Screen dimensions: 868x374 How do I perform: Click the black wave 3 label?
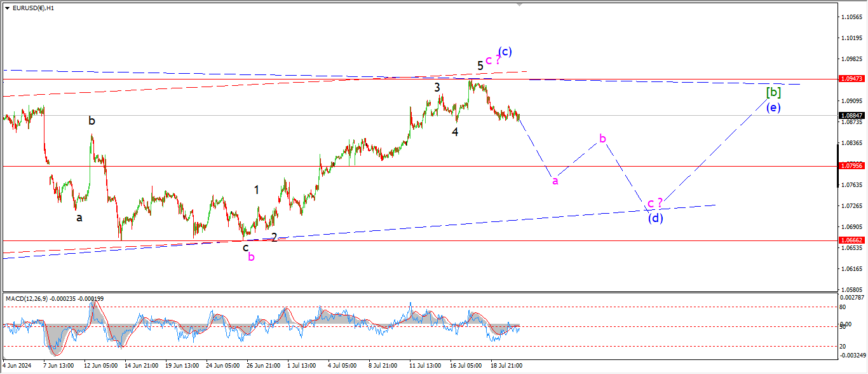437,87
